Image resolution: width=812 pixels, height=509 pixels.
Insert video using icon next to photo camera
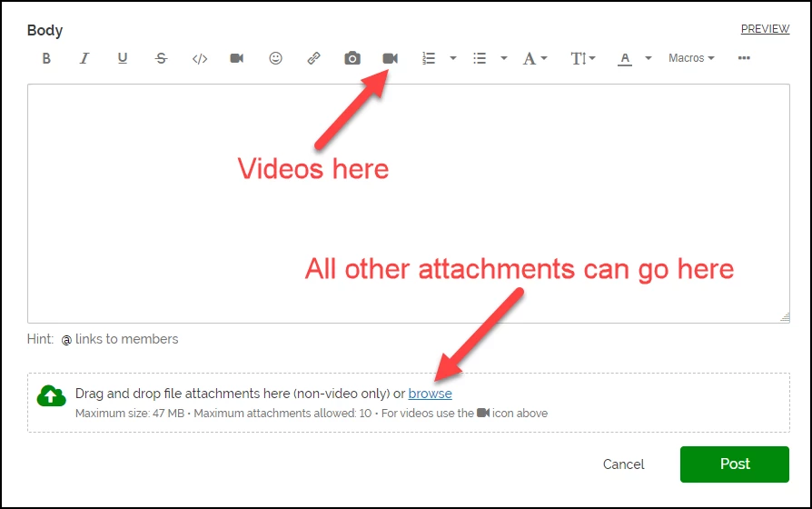[390, 58]
